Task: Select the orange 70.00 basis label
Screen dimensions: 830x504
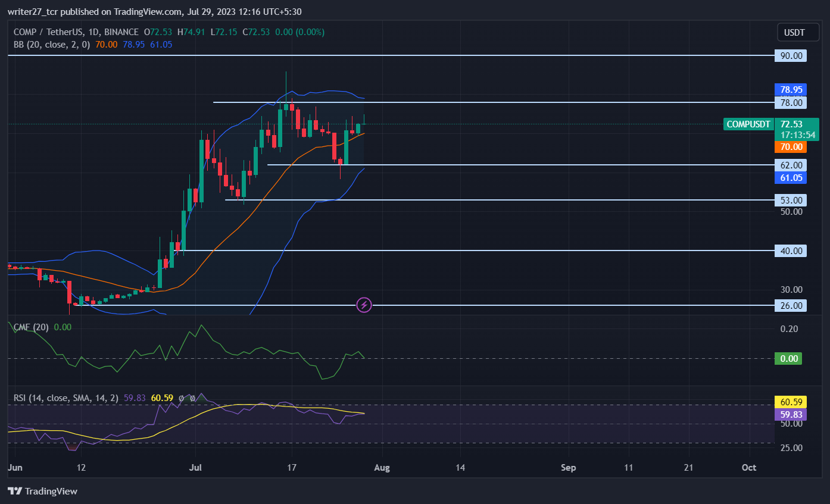Action: [x=791, y=147]
